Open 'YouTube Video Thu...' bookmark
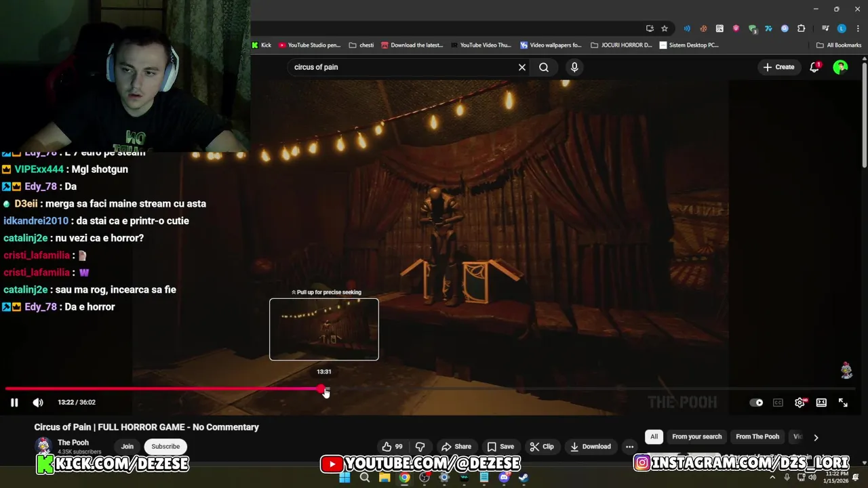This screenshot has height=488, width=868. 481,45
